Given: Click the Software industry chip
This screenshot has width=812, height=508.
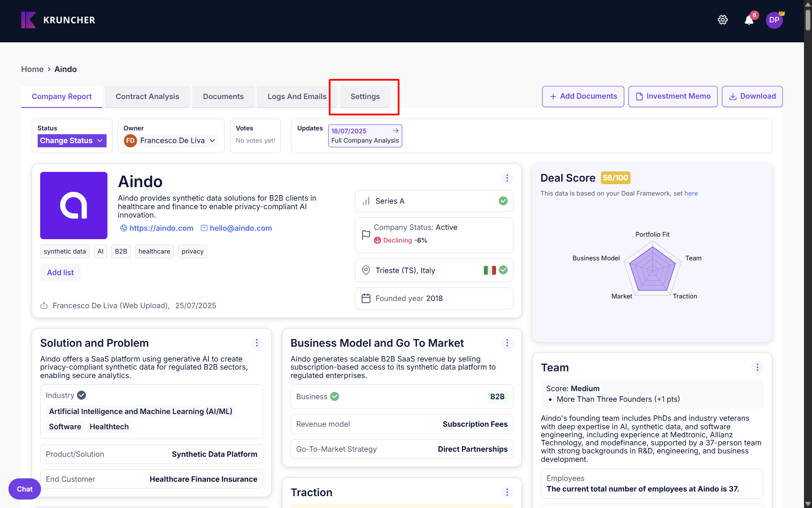Looking at the screenshot, I should [65, 427].
